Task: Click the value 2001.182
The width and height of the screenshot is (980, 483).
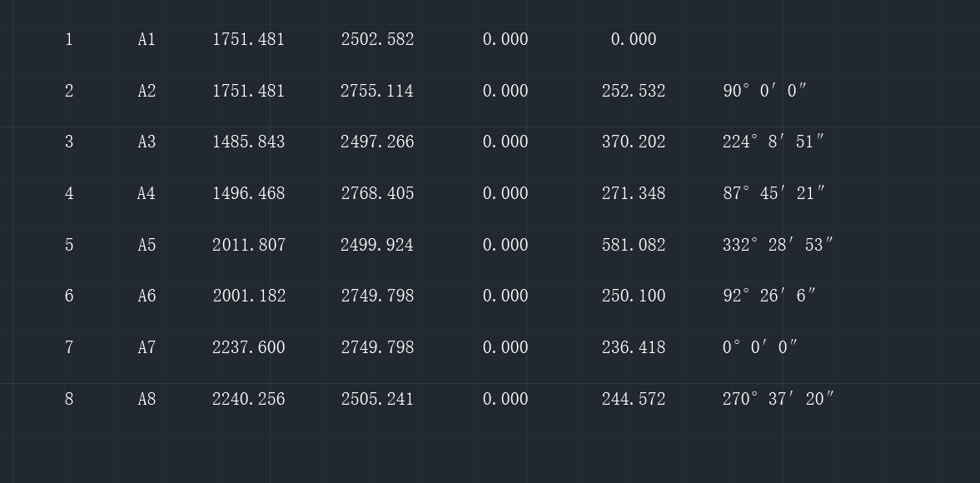Action: click(x=248, y=296)
